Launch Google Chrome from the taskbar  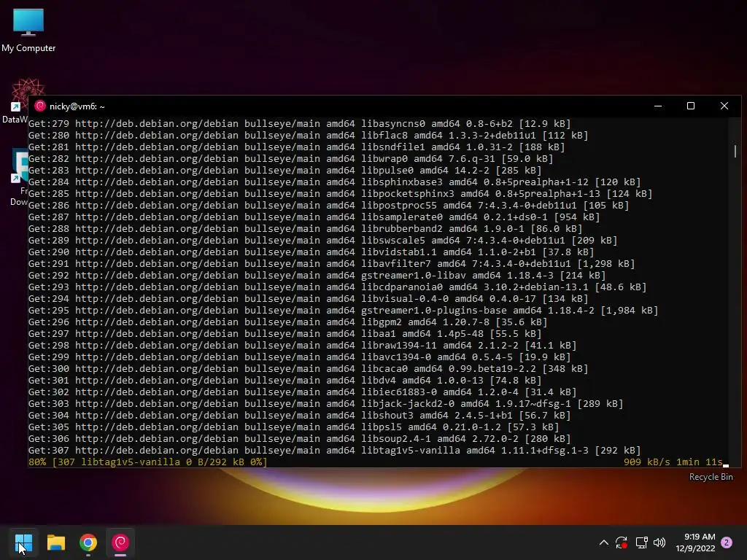point(88,542)
